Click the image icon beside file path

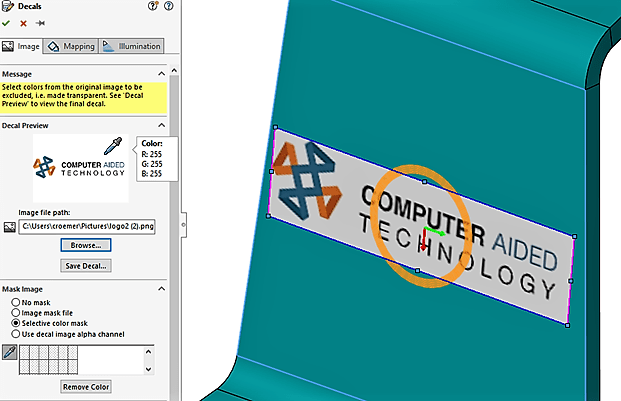(10, 227)
